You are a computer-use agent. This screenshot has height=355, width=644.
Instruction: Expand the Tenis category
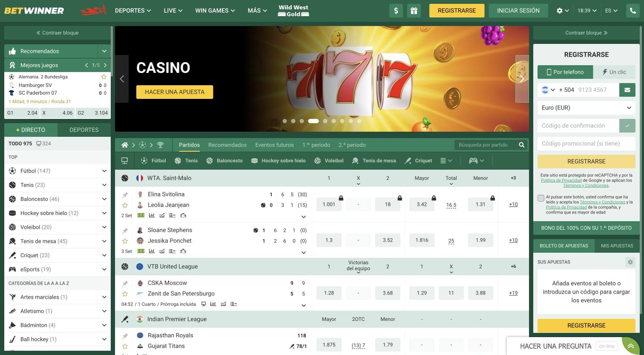point(104,185)
